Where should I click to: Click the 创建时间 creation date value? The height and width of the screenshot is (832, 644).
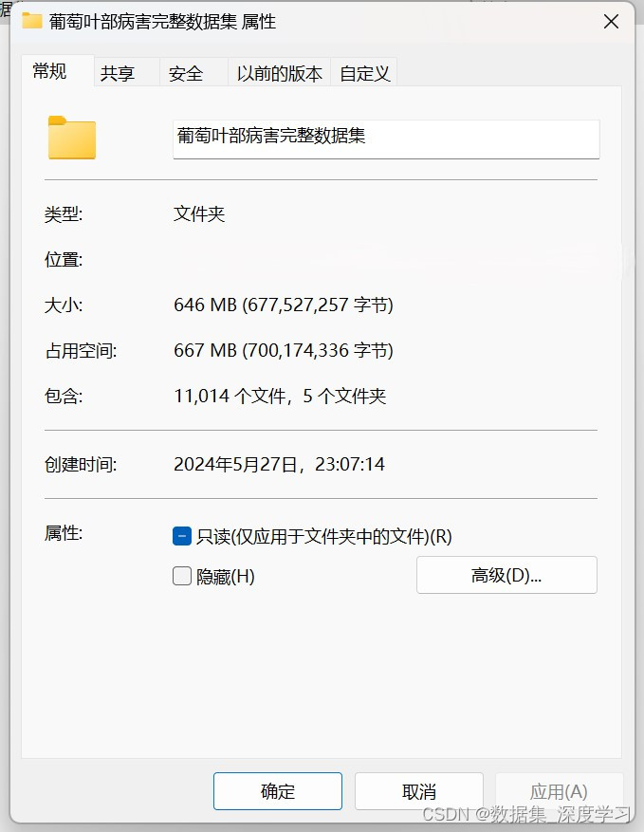279,464
